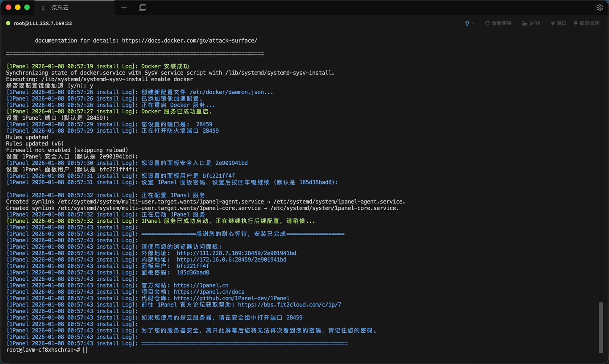Open the settings gear icon
Screen dimensions: 609x364
[x=599, y=8]
